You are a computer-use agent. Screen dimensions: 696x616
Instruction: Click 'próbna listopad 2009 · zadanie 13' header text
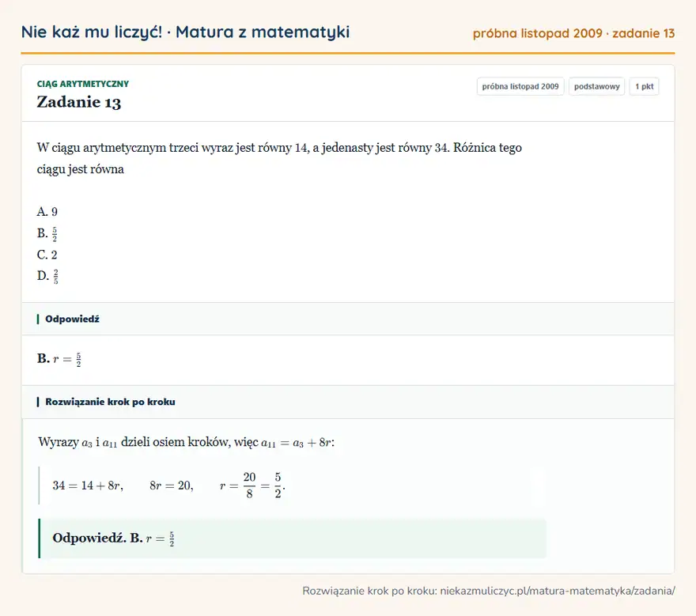(x=573, y=33)
